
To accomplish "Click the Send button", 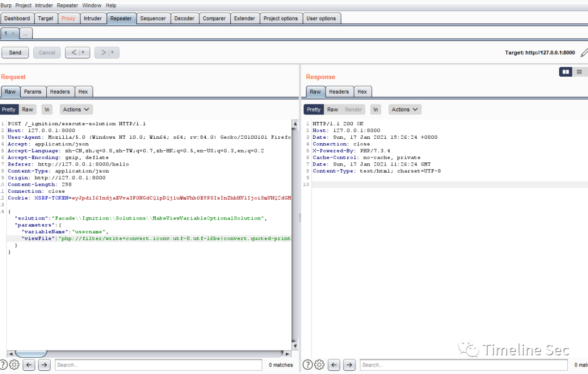I will [x=15, y=52].
